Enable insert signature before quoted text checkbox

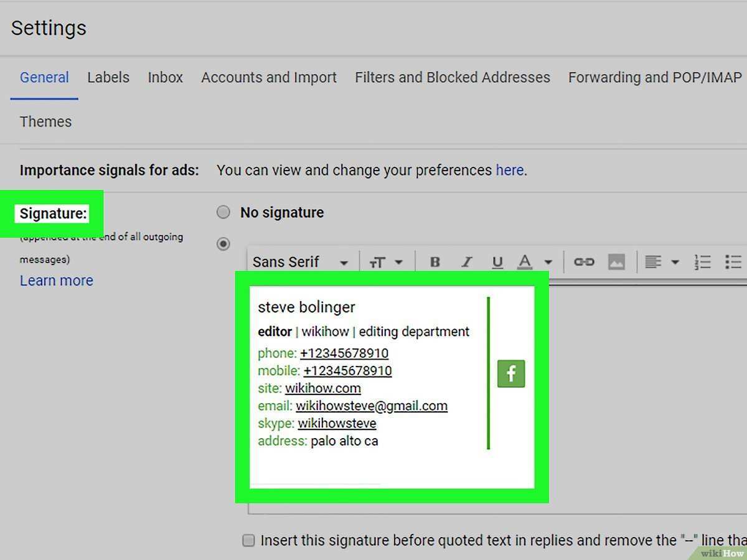coord(248,540)
